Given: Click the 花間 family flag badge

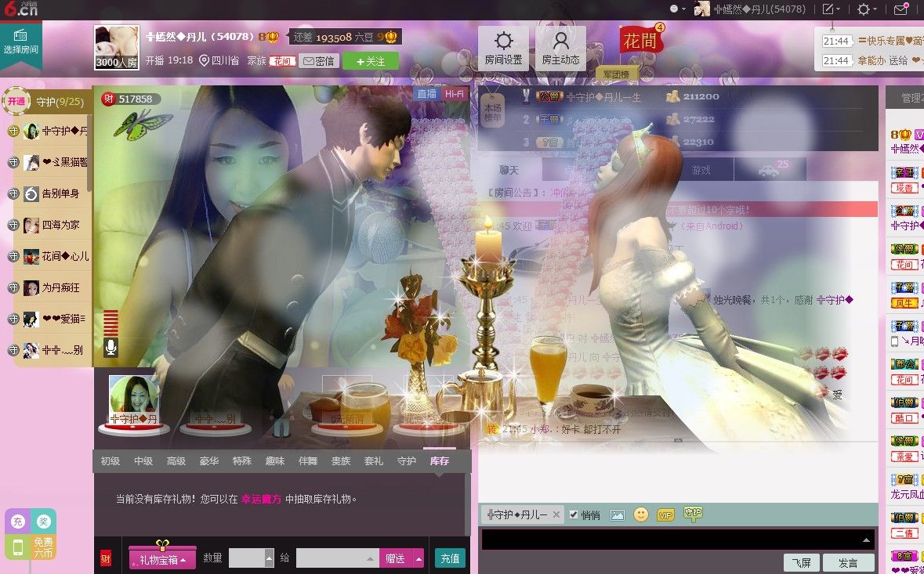Looking at the screenshot, I should click(641, 41).
